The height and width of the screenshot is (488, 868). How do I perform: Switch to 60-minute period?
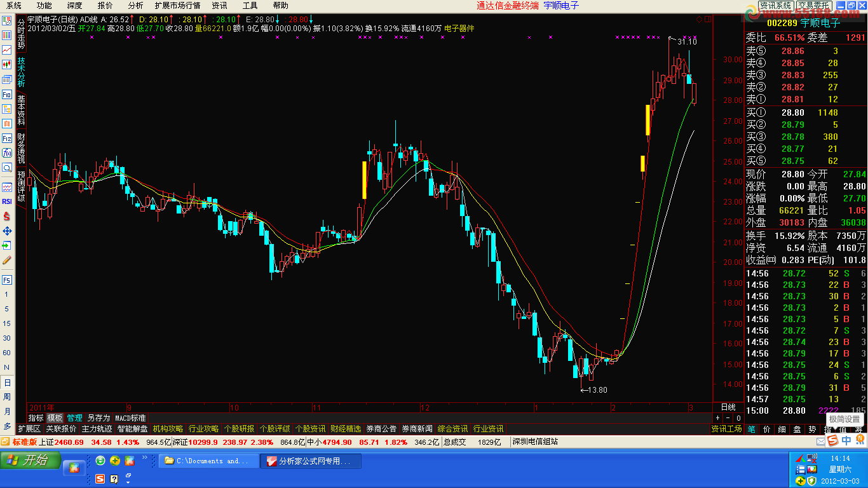[x=7, y=353]
